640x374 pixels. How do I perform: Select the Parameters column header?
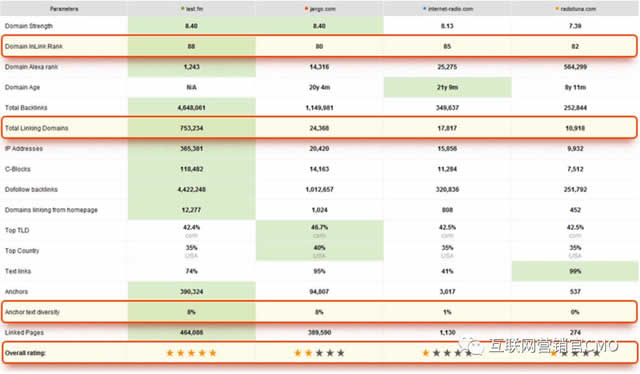[64, 9]
